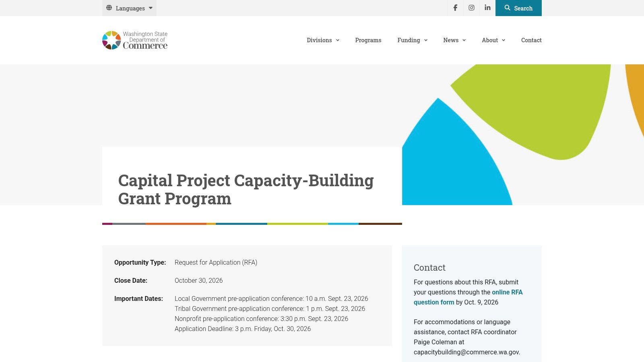Open the Programs menu item

368,40
